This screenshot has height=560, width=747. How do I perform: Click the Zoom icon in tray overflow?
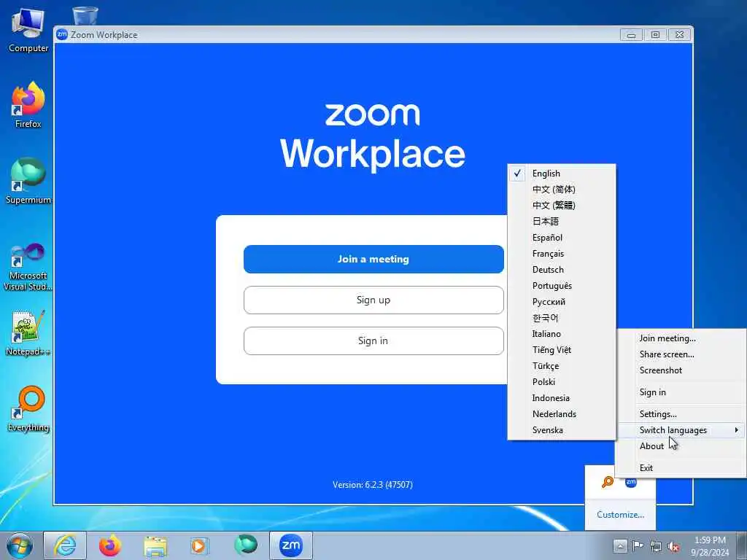click(631, 482)
